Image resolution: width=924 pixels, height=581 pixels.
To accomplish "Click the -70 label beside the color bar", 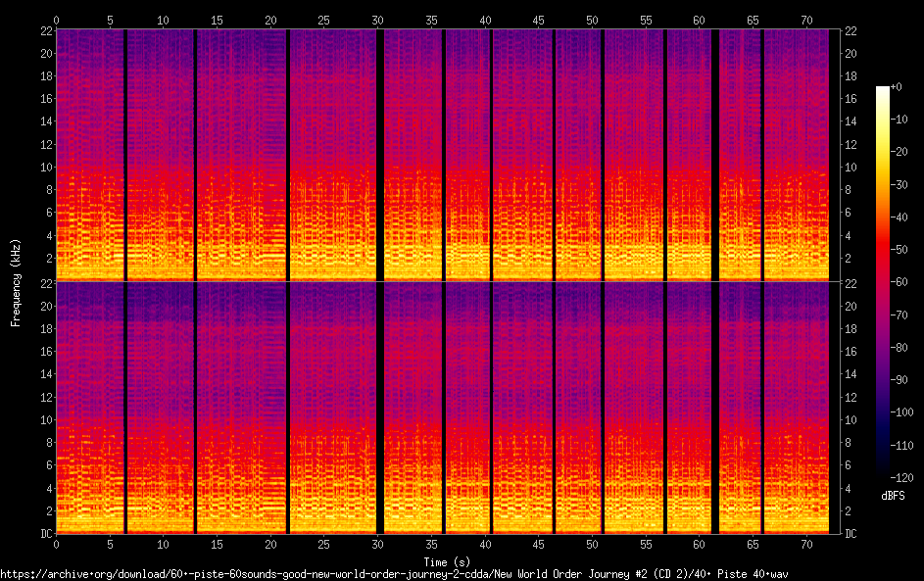I will click(x=900, y=315).
